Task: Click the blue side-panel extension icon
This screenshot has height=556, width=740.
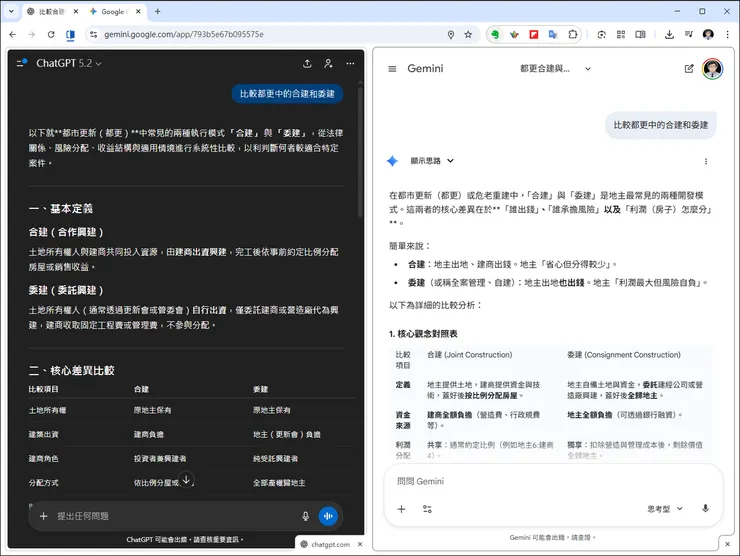Action: (70, 35)
